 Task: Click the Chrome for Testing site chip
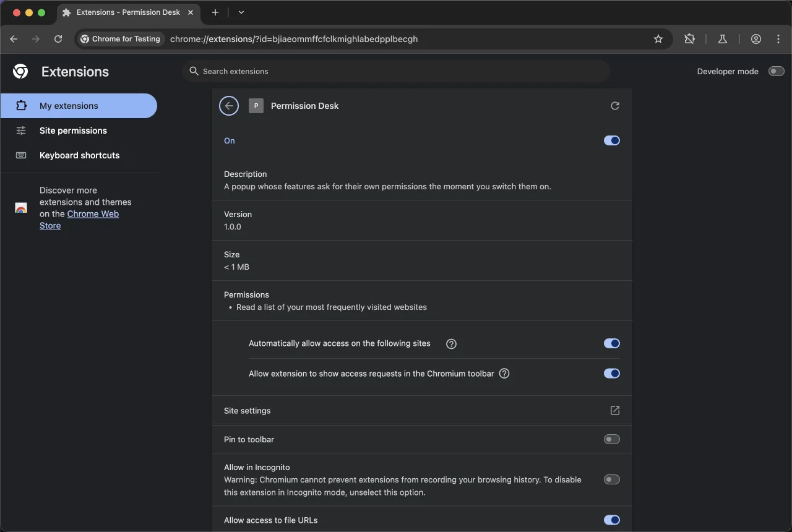click(120, 39)
